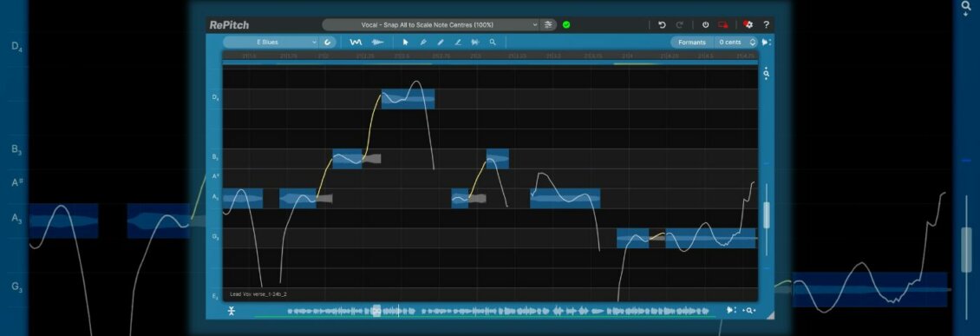The width and height of the screenshot is (980, 336).
Task: Click the Formants button
Action: click(x=692, y=42)
